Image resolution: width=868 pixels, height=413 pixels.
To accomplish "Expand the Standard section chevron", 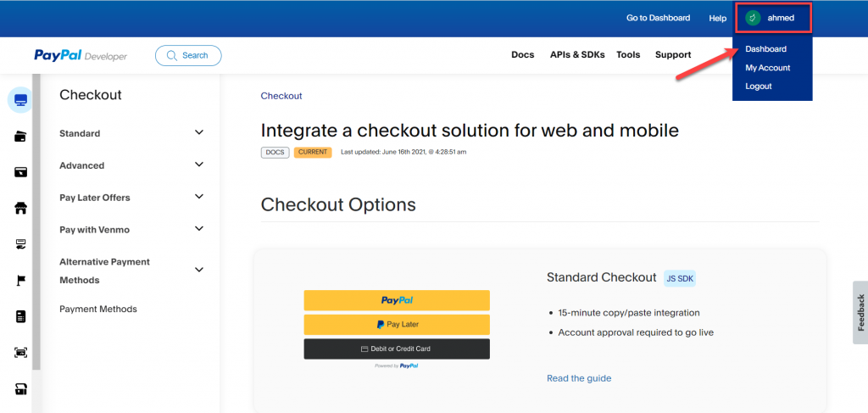I will pos(199,133).
